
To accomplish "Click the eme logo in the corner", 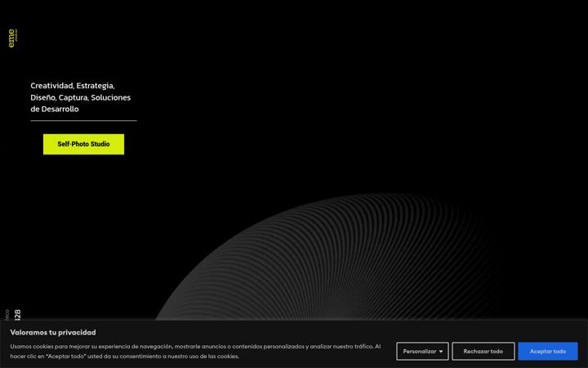I will (x=12, y=38).
